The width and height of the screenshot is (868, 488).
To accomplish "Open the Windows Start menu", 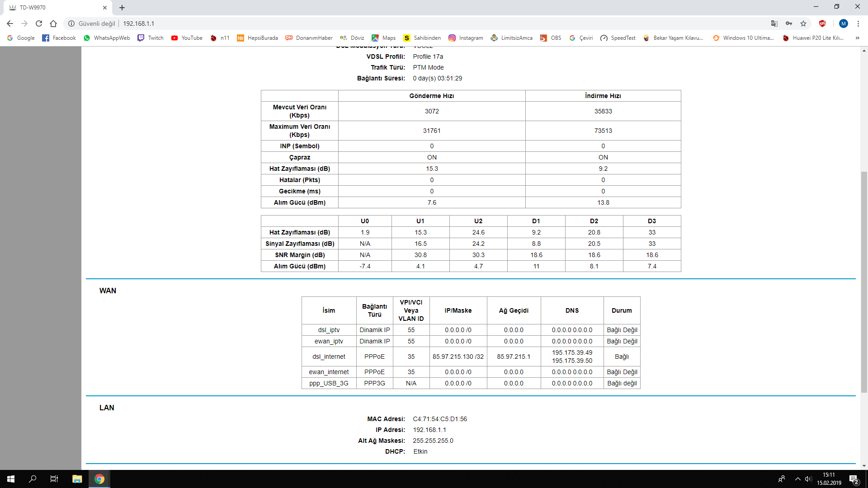I will tap(11, 479).
